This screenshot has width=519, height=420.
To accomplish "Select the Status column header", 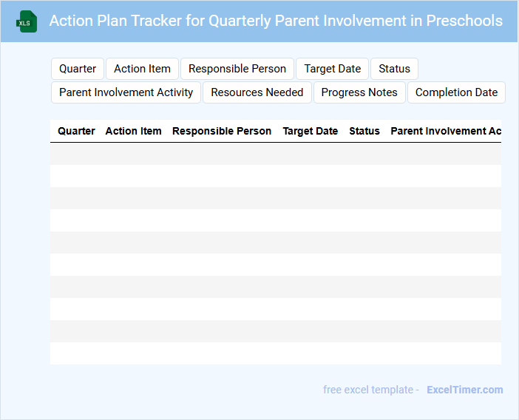I will point(364,131).
